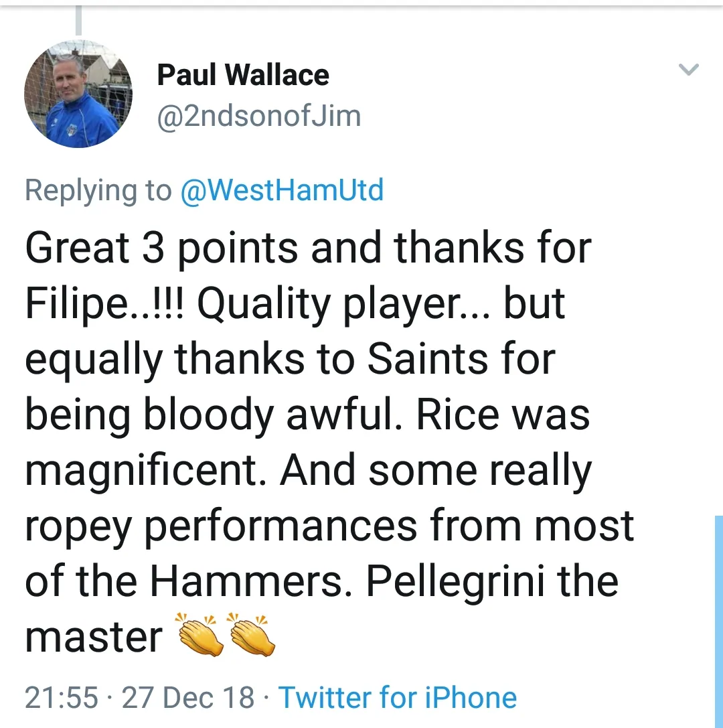Viewport: 723px width, 728px height.
Task: Click the display name Paul Wallace
Action: 243,76
